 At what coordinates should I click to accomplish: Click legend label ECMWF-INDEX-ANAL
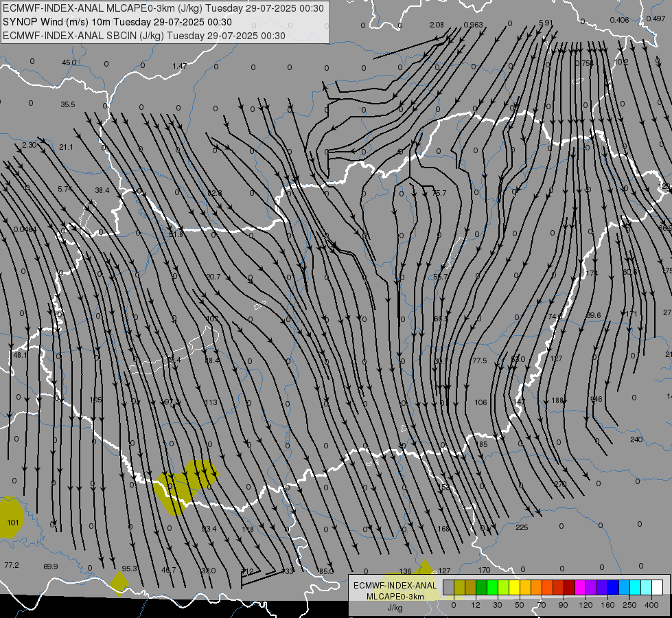(395, 586)
